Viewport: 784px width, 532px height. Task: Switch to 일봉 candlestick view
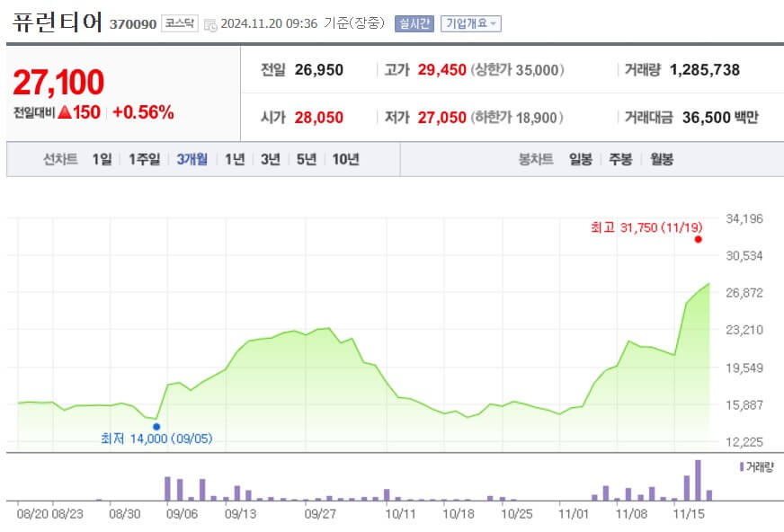[x=581, y=159]
